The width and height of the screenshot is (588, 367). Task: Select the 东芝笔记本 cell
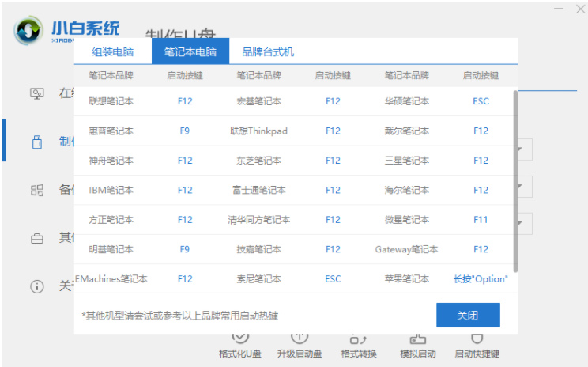[x=258, y=161]
